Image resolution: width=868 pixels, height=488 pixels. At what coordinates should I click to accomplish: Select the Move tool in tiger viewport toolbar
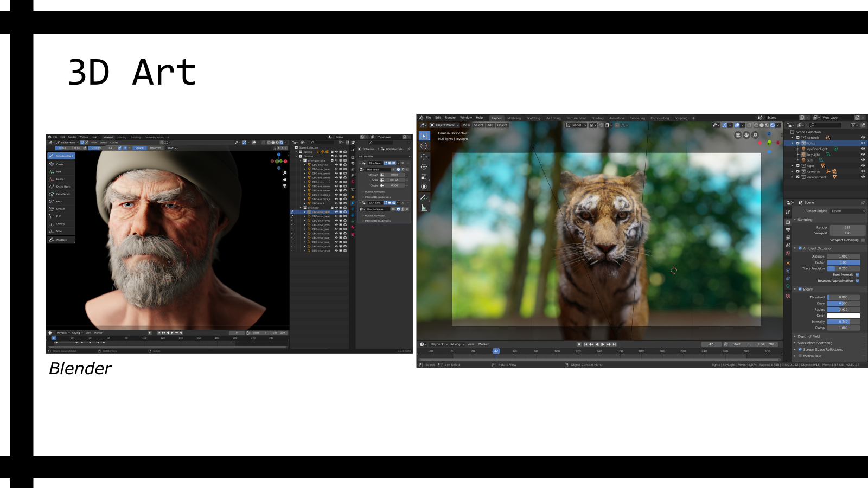[424, 157]
